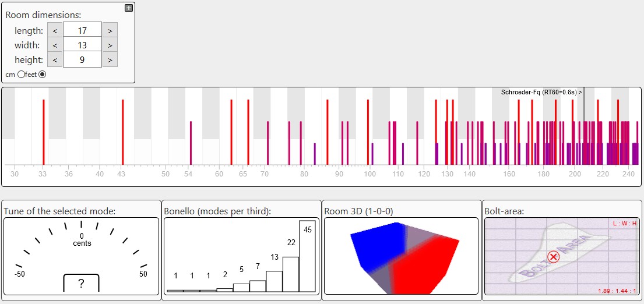Increase the room width value

click(x=110, y=45)
